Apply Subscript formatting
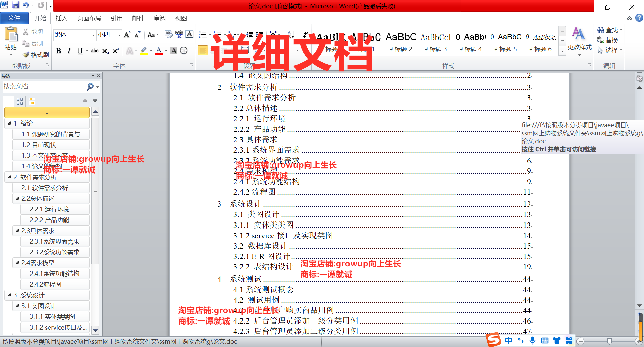Viewport: 644px width, 347px height. click(106, 51)
